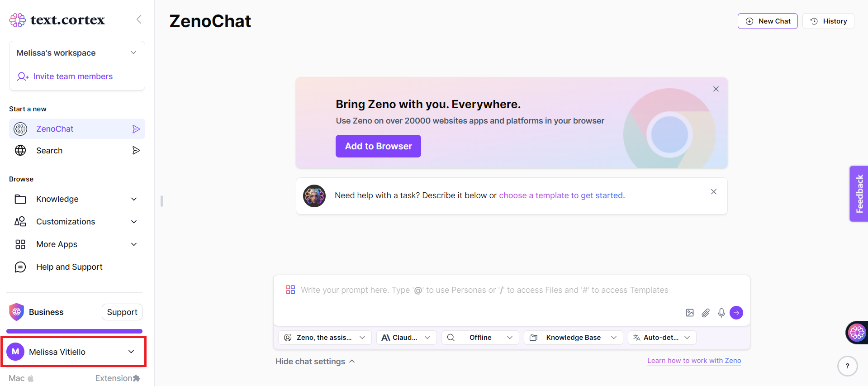Click the usage progress bar above Melissa Vitiello
Viewport: 868px width, 386px height.
74,331
